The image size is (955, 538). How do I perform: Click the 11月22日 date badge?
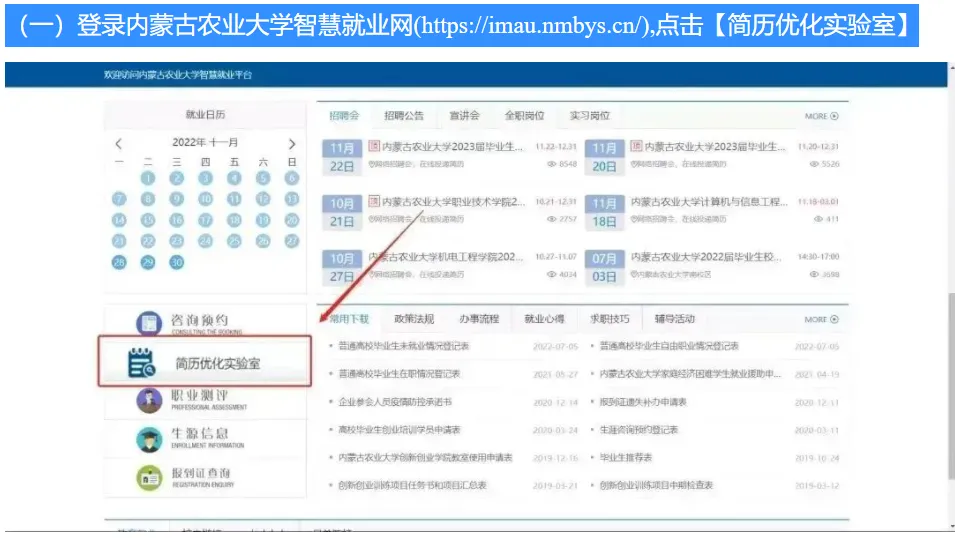click(x=342, y=157)
